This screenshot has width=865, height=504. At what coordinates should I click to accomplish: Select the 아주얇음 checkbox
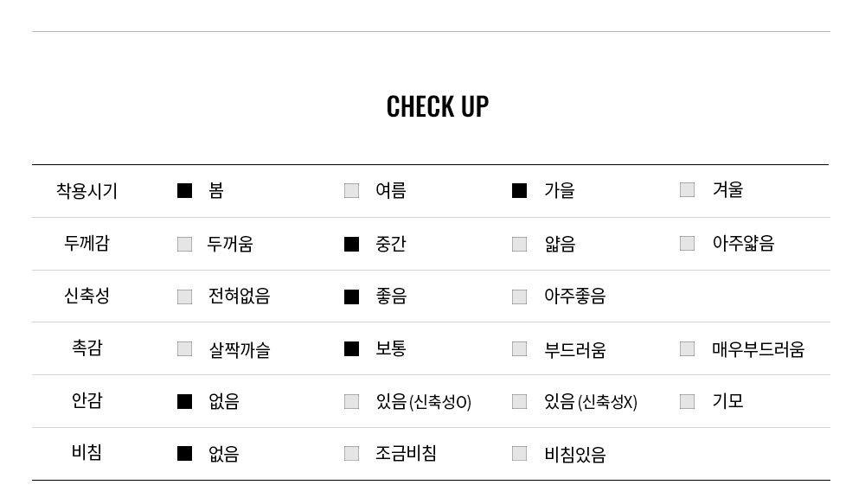click(x=687, y=244)
